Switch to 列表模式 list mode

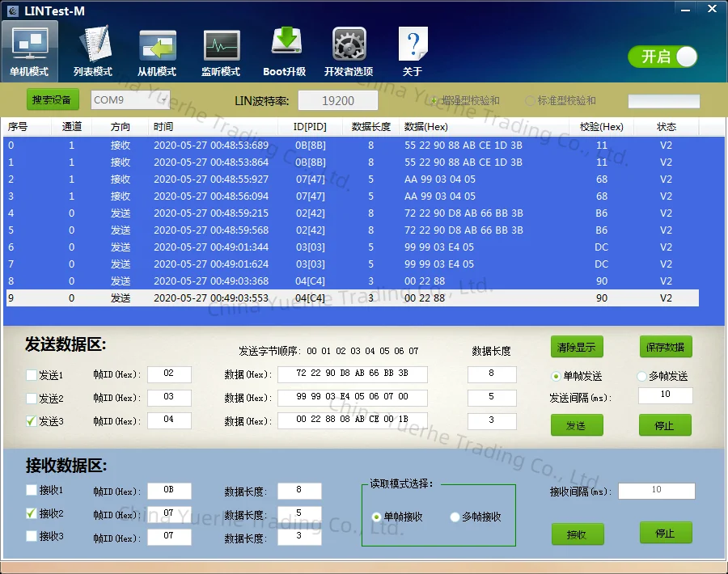92,51
